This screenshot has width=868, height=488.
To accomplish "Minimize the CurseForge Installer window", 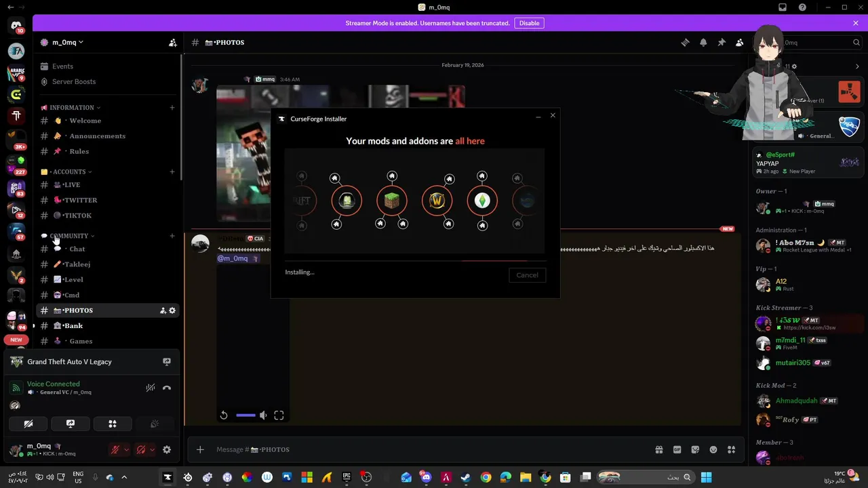I will [538, 116].
